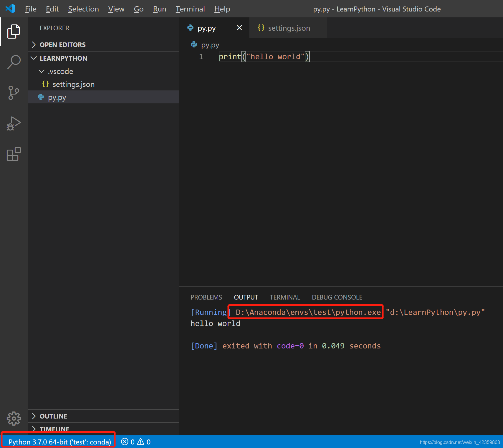Switch to the PROBLEMS panel tab
Viewport: 503px width, 448px height.
tap(206, 297)
